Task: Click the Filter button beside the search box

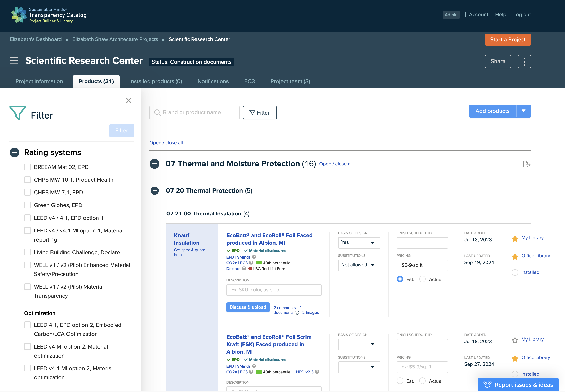Action: (x=260, y=113)
